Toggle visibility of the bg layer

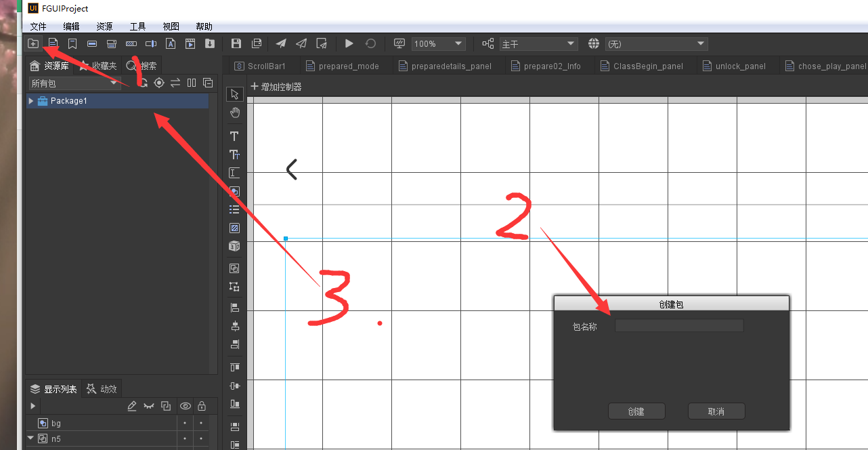(185, 423)
